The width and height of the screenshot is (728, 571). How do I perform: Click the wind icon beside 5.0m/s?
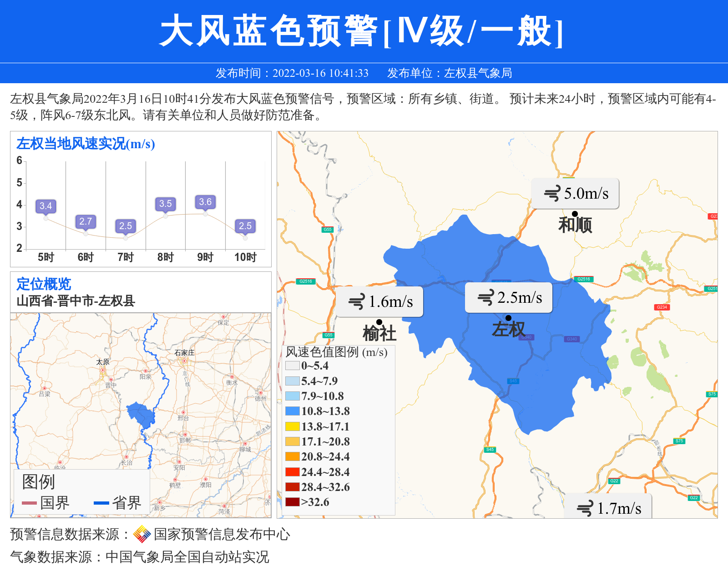(552, 194)
